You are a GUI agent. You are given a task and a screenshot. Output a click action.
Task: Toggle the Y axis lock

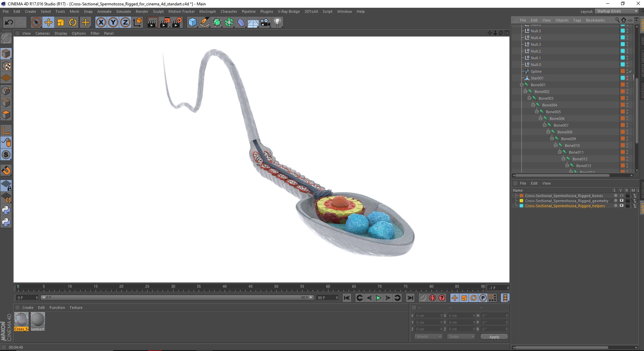pos(113,23)
